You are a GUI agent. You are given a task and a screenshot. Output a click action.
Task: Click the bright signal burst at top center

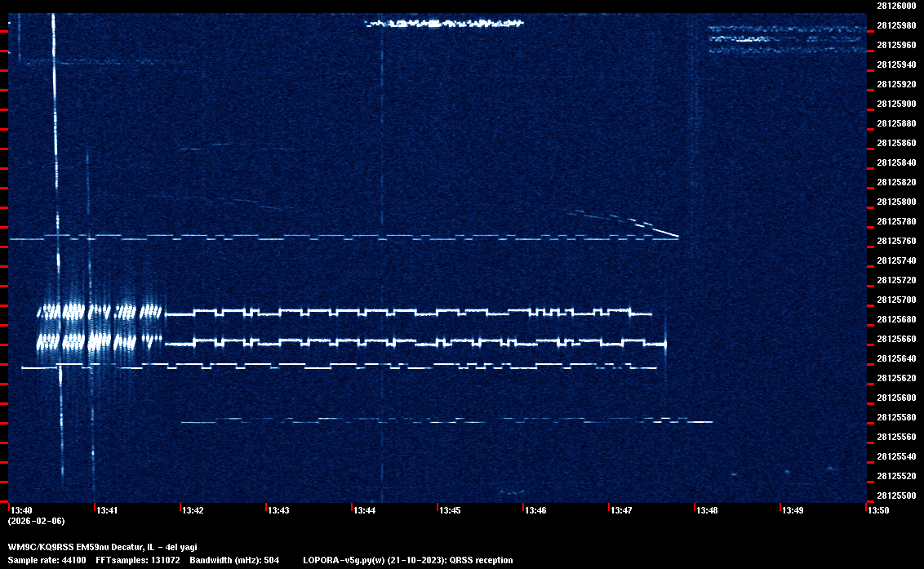(445, 23)
